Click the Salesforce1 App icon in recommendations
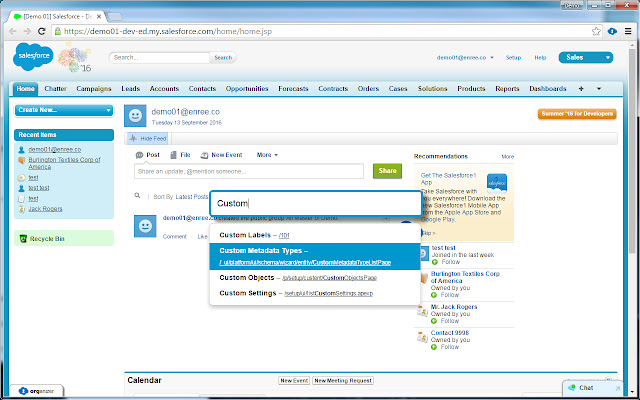The width and height of the screenshot is (640, 400). (497, 183)
